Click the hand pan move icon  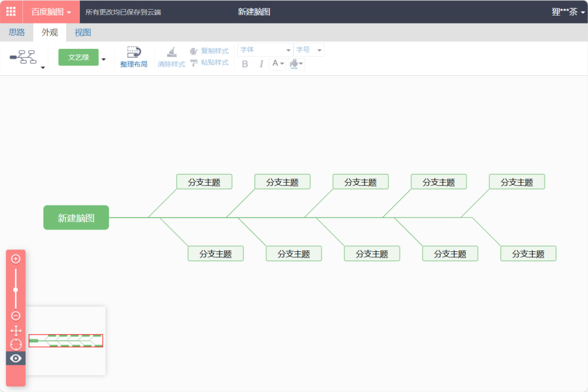pyautogui.click(x=16, y=331)
